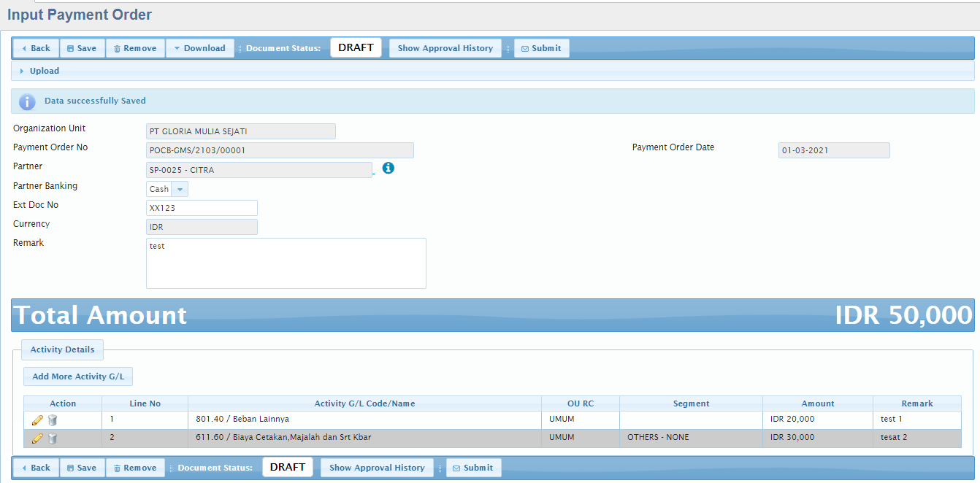Submit the document from top toolbar
This screenshot has width=980, height=483.
tap(542, 48)
